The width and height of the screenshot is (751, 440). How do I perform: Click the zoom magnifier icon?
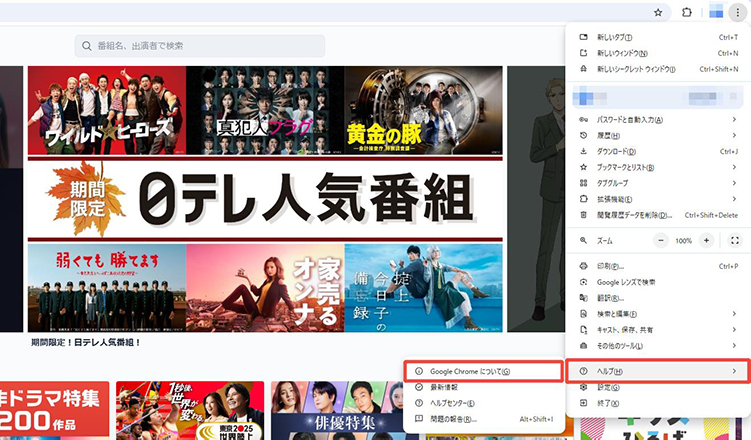(583, 240)
